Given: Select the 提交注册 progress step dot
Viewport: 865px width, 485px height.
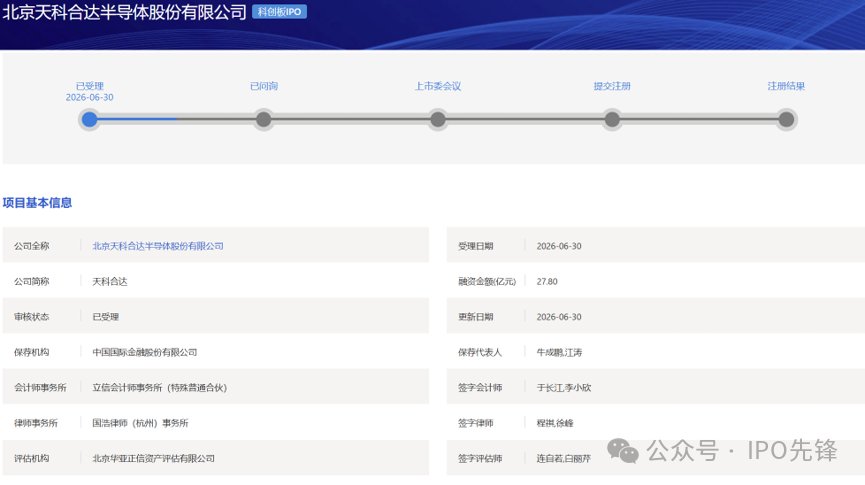Looking at the screenshot, I should tap(612, 119).
